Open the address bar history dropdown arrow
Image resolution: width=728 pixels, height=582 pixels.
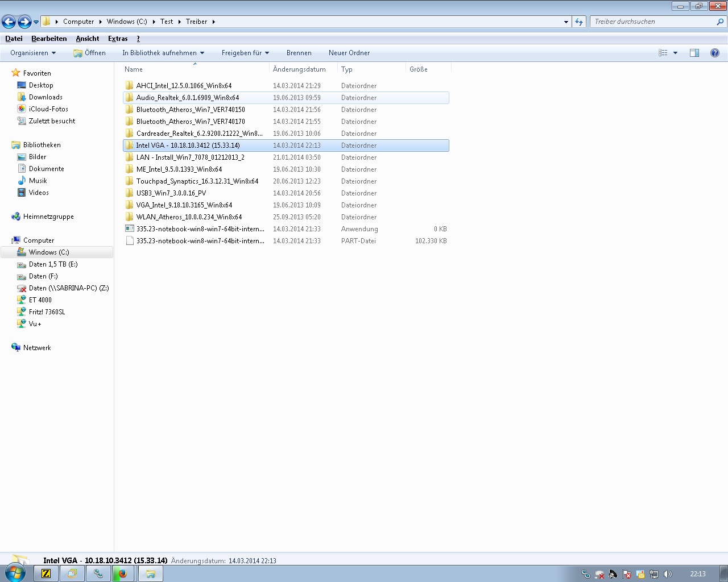pyautogui.click(x=566, y=22)
